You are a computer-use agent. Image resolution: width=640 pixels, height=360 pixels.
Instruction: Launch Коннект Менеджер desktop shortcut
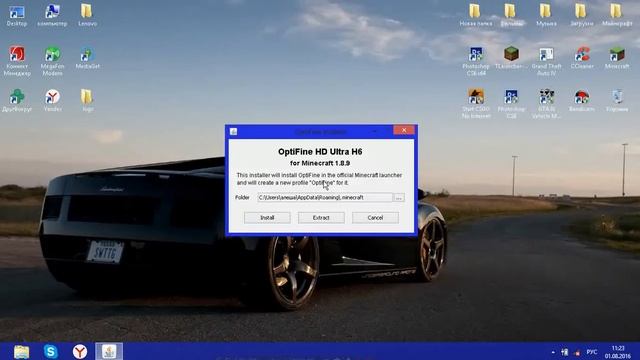coord(17,61)
